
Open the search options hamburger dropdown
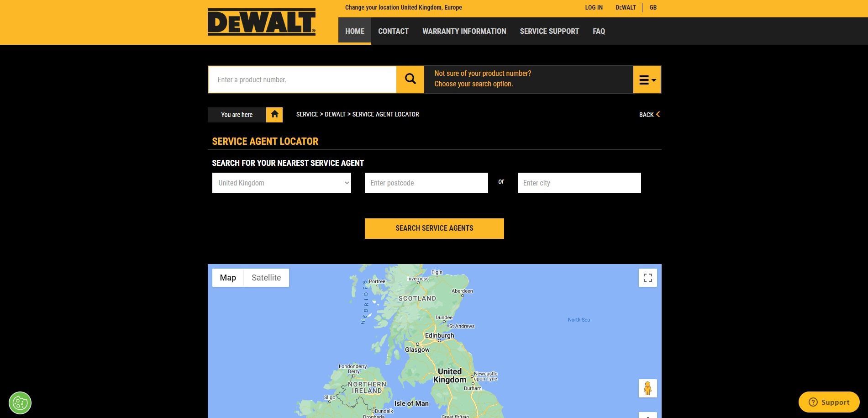[x=647, y=80]
